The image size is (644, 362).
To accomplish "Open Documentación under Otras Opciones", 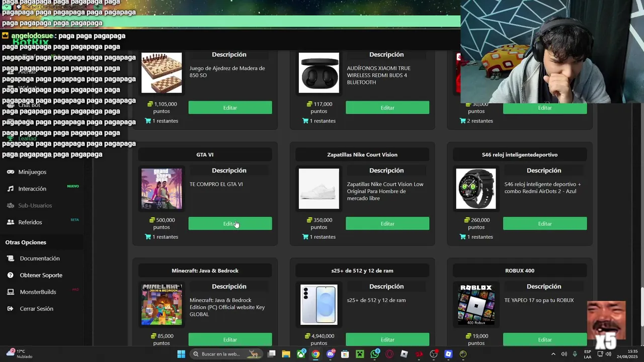I will pos(40,258).
